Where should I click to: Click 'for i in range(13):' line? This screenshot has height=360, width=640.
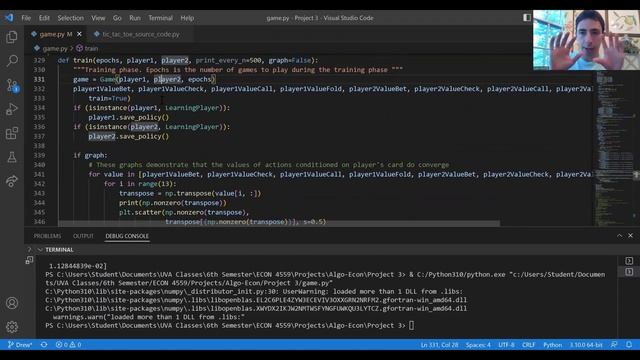pos(140,184)
